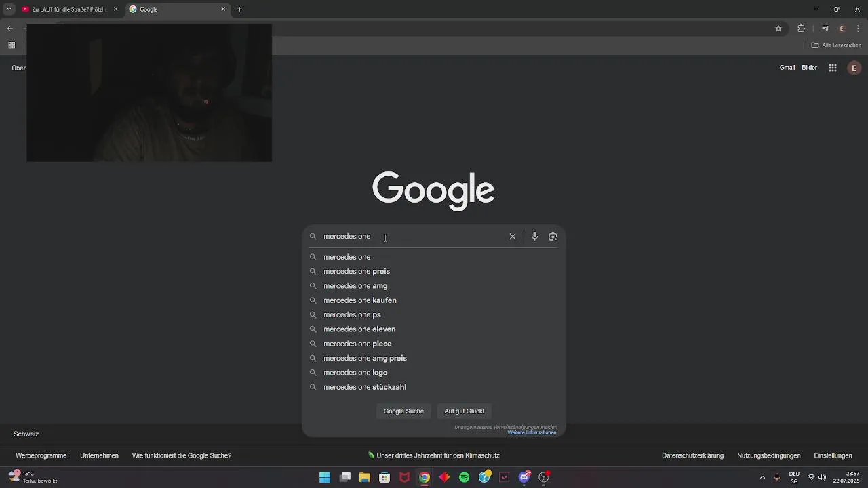Open File Explorer from the taskbar
868x488 pixels.
click(x=365, y=477)
